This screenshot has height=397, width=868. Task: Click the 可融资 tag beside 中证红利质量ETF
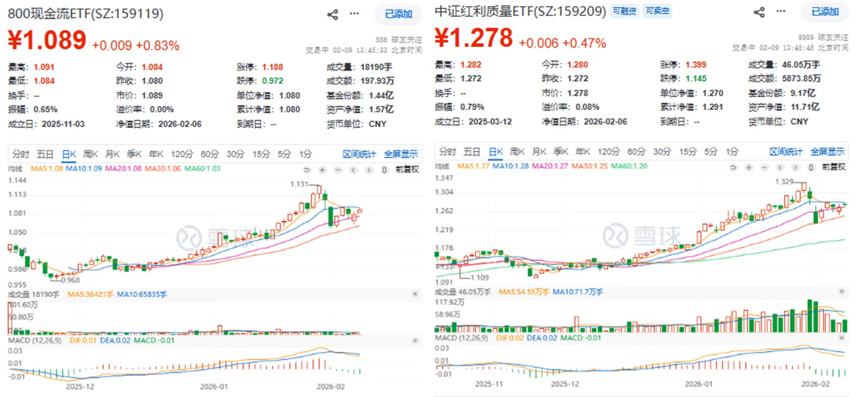(624, 11)
